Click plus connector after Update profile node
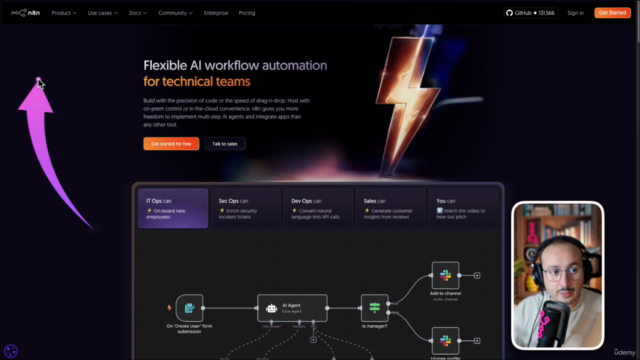The height and width of the screenshot is (360, 640). click(x=477, y=341)
